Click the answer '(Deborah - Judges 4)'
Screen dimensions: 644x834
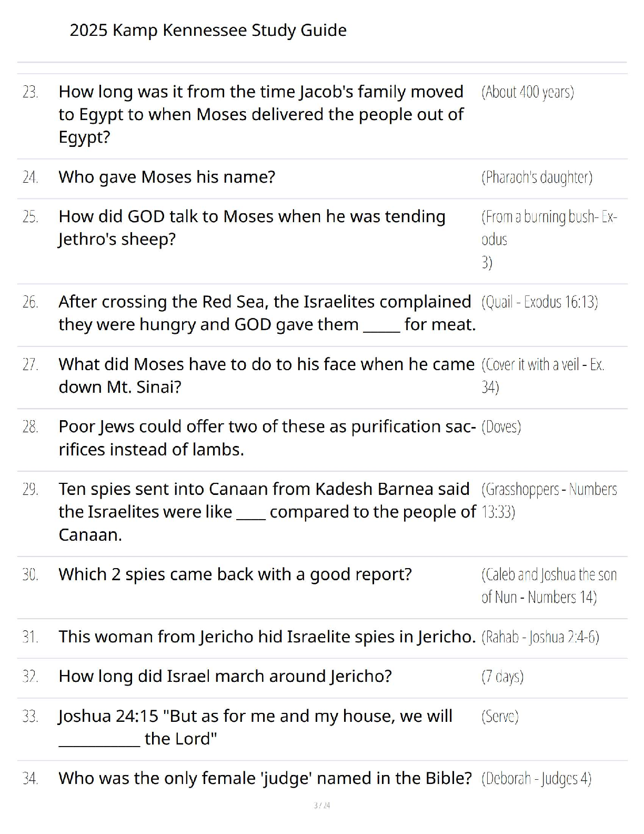(536, 779)
